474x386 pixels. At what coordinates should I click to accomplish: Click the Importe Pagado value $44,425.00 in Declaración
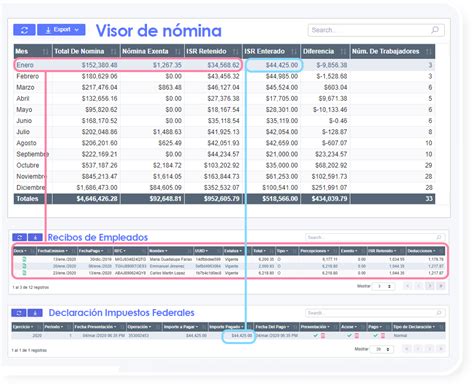point(242,336)
